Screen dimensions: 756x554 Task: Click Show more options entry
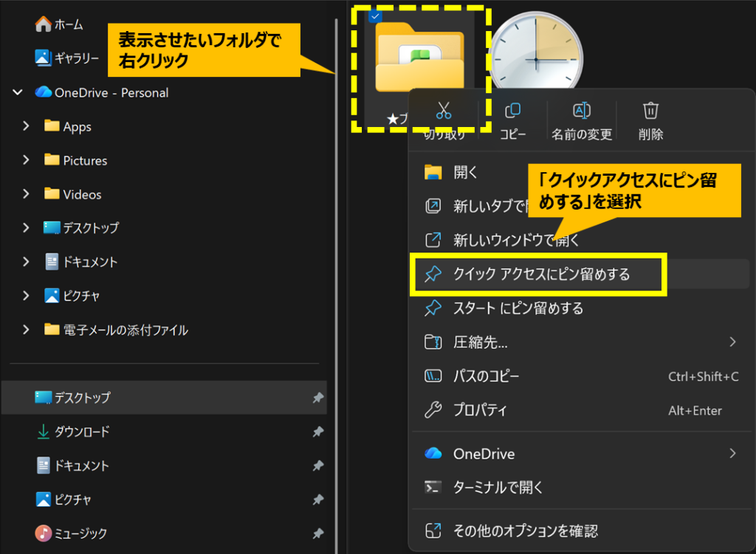click(x=524, y=530)
